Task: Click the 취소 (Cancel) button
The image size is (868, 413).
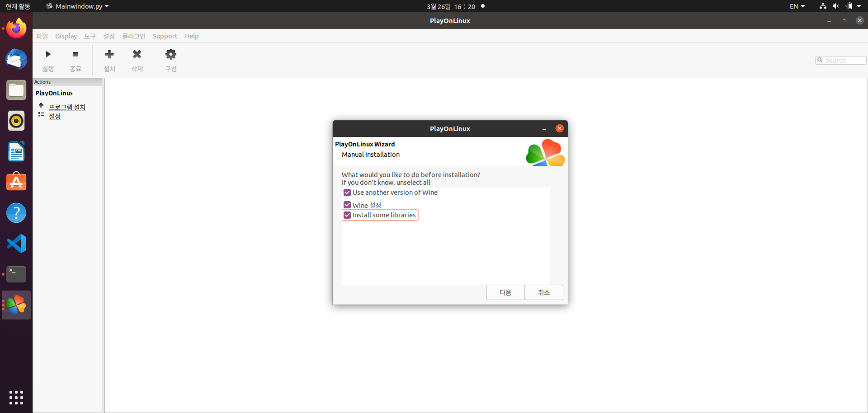Action: [x=544, y=292]
